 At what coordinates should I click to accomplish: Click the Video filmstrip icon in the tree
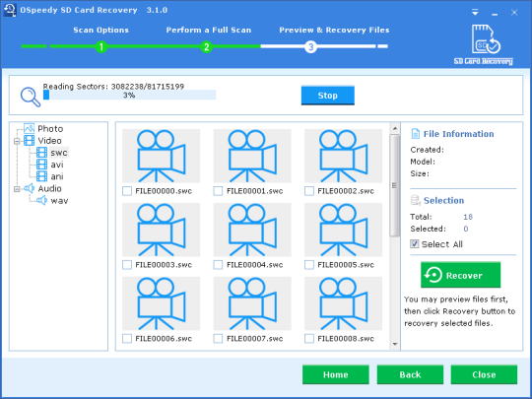[30, 141]
